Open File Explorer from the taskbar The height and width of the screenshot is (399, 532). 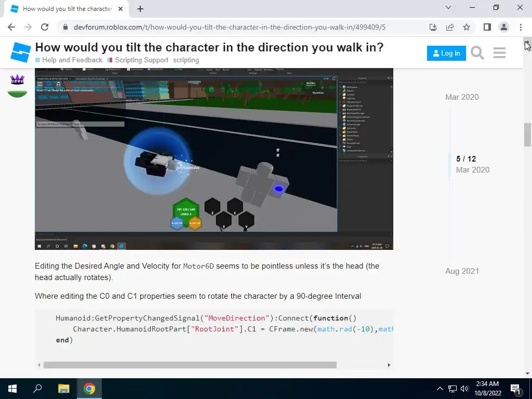point(63,389)
